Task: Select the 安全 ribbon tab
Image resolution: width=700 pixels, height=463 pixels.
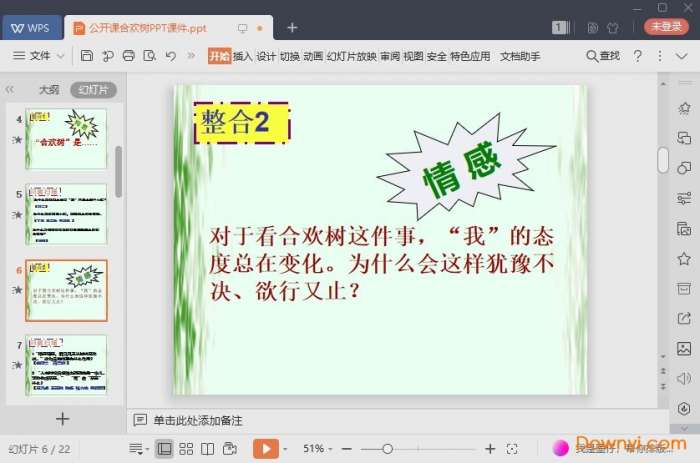Action: (437, 56)
